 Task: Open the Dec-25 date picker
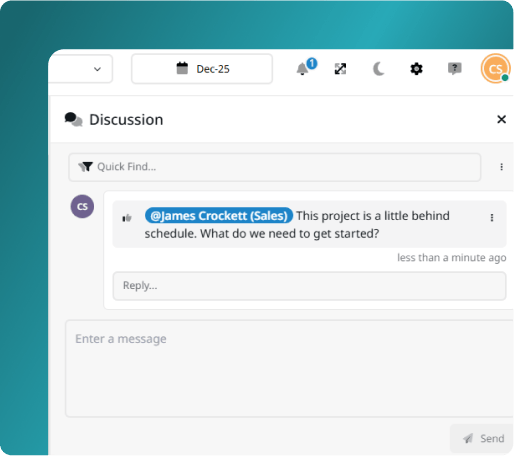[202, 69]
